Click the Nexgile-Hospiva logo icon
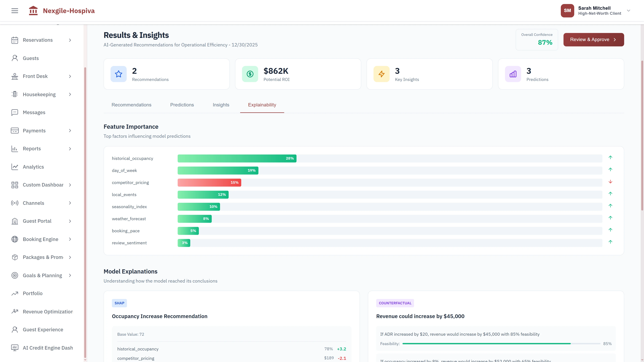644x362 pixels. (33, 11)
